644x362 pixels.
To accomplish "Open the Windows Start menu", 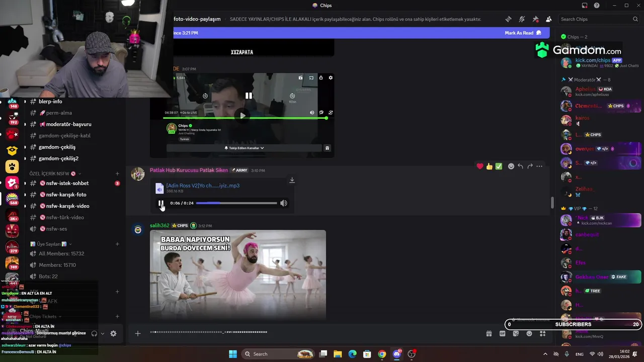I will point(233,354).
